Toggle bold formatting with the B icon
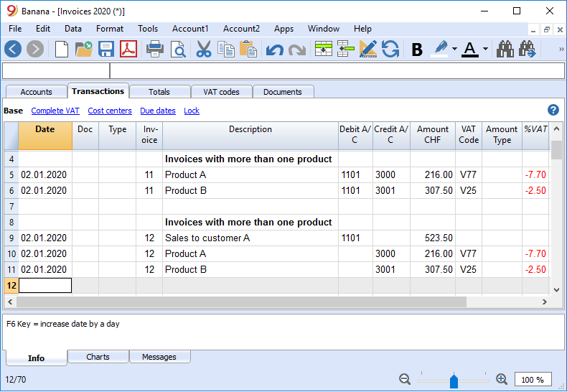 [417, 50]
